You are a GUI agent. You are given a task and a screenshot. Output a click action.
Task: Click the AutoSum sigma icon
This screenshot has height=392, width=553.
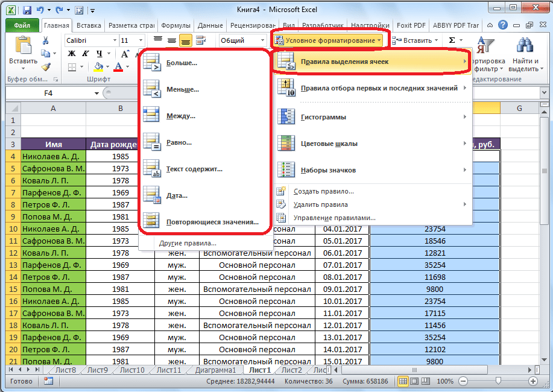click(452, 40)
